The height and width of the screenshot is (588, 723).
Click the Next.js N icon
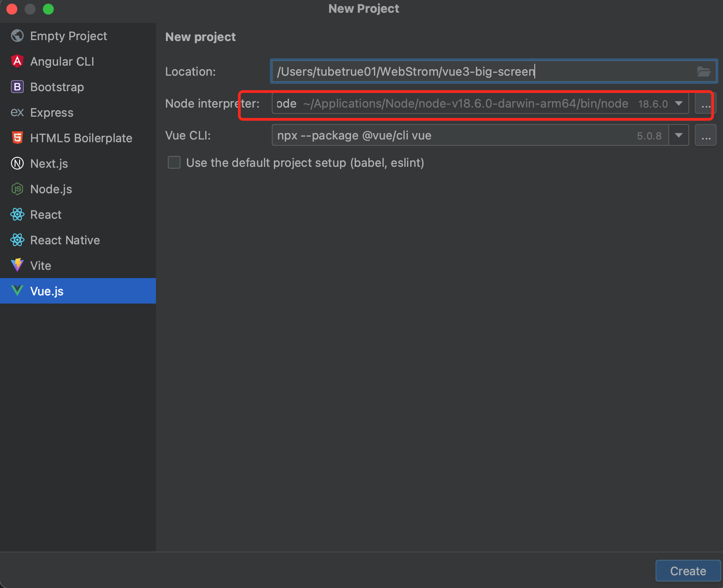tap(17, 163)
